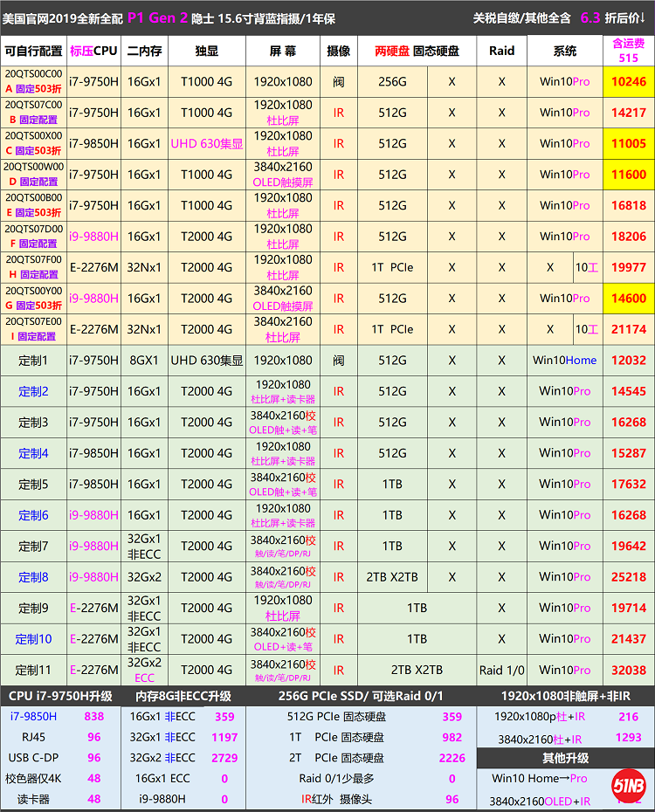Click the UHD 630集显 cell in 定制1 row
The image size is (655, 812).
pos(207,361)
